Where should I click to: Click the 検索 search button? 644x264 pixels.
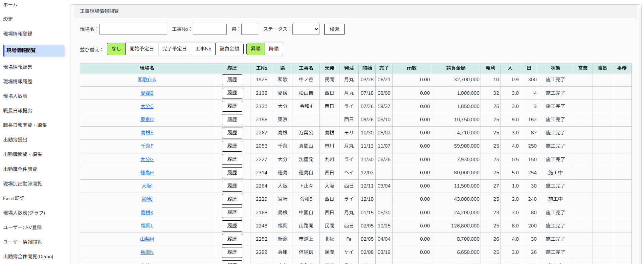(334, 29)
